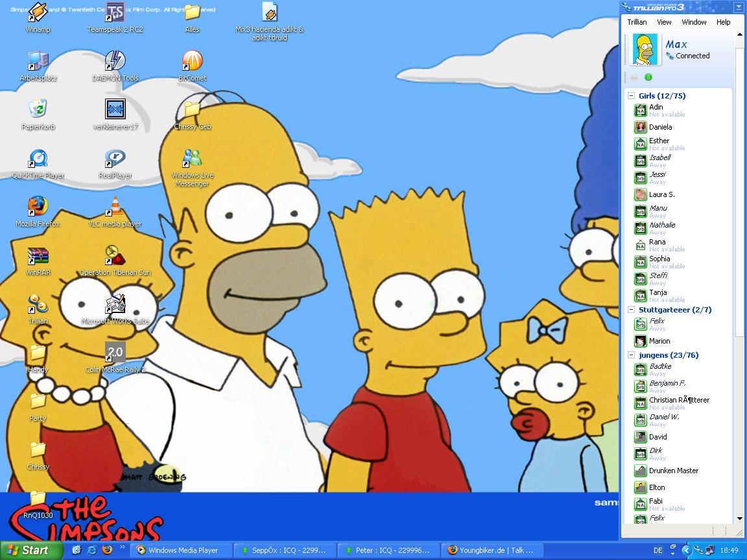This screenshot has height=560, width=747.
Task: Collapse the jungens contact group
Action: 631,355
